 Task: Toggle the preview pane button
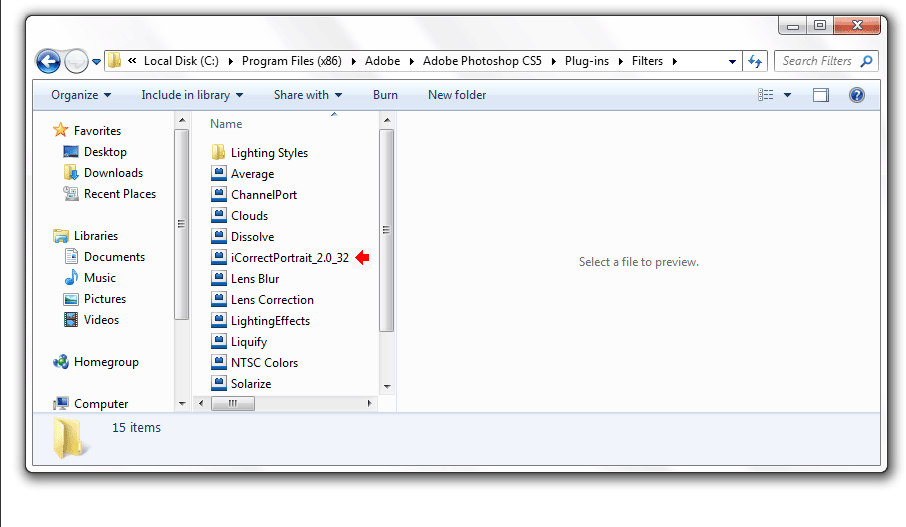coord(821,95)
